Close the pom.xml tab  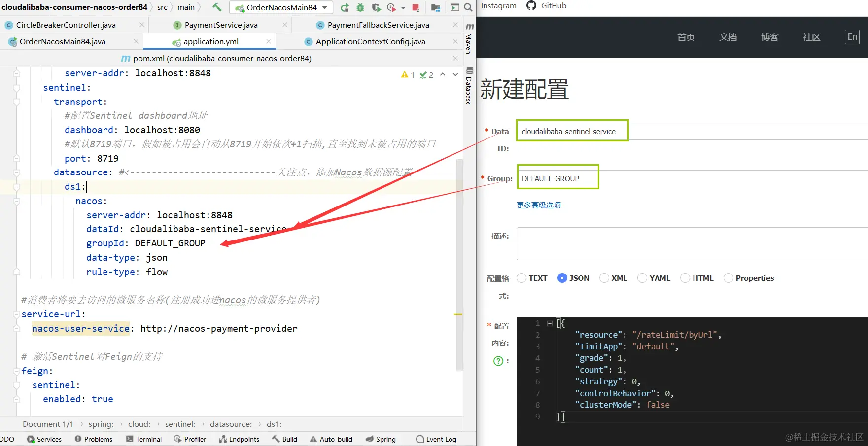pyautogui.click(x=455, y=58)
